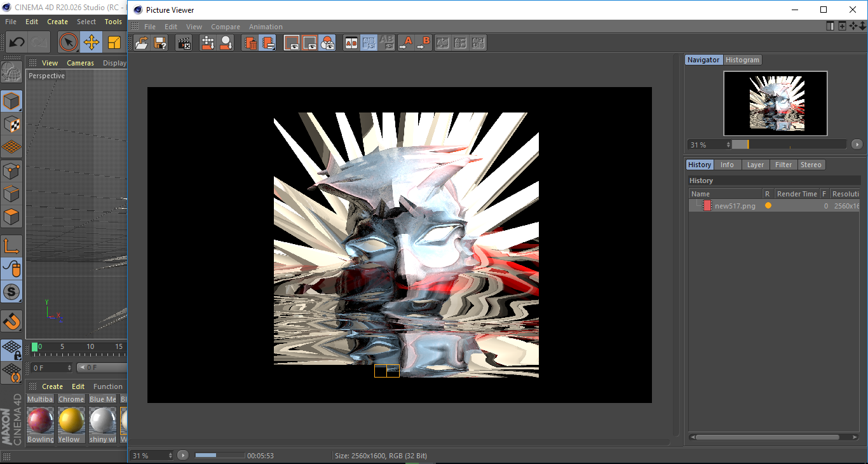Click the render time 00:05:53 text
This screenshot has width=868, height=464.
pyautogui.click(x=261, y=456)
